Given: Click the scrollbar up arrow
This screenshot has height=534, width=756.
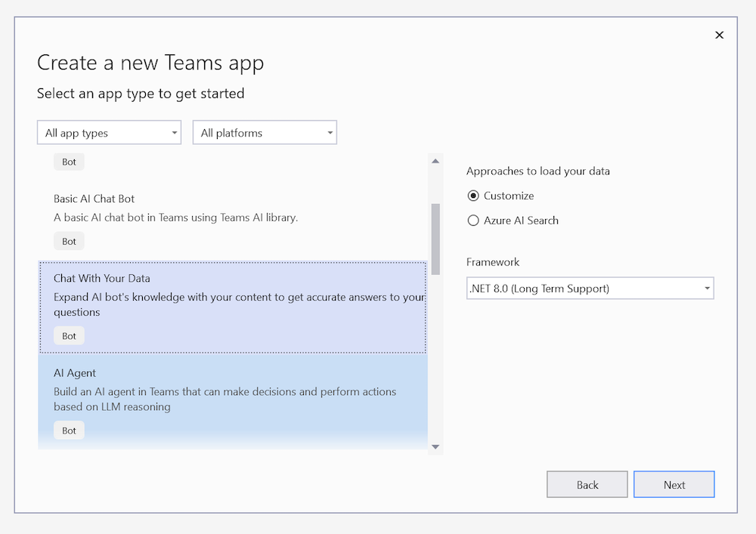Looking at the screenshot, I should tap(435, 160).
